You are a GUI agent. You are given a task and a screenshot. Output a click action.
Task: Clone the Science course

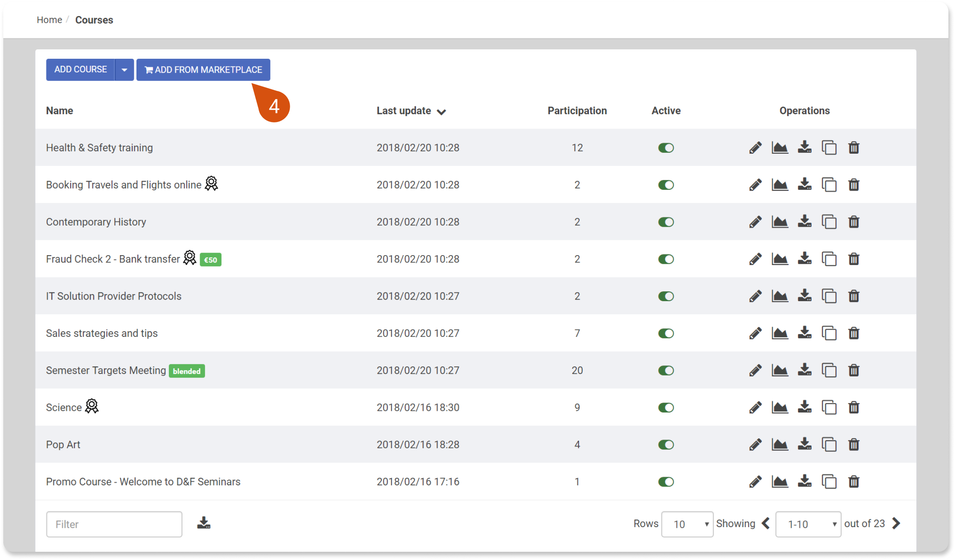coord(829,408)
